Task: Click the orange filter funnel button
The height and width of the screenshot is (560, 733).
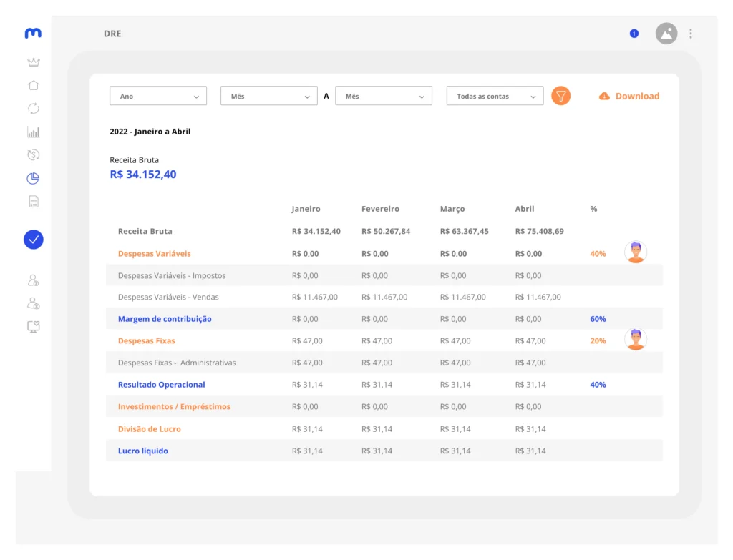Action: pos(560,96)
